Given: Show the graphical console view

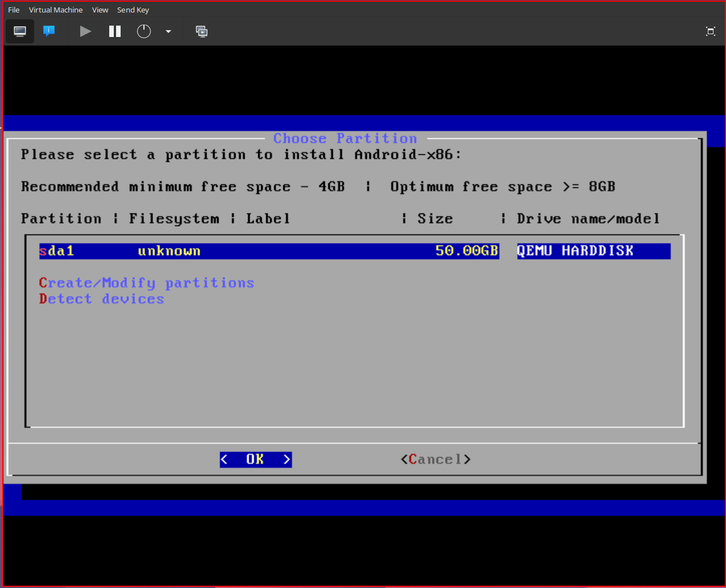Looking at the screenshot, I should 20,31.
